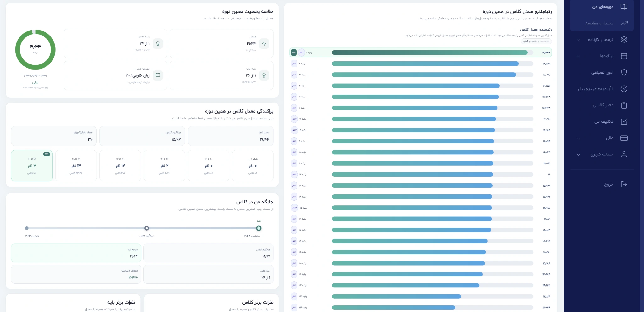This screenshot has height=312, width=644.
Task: Click the میانگین کلاس marker on the slider
Action: click(147, 228)
